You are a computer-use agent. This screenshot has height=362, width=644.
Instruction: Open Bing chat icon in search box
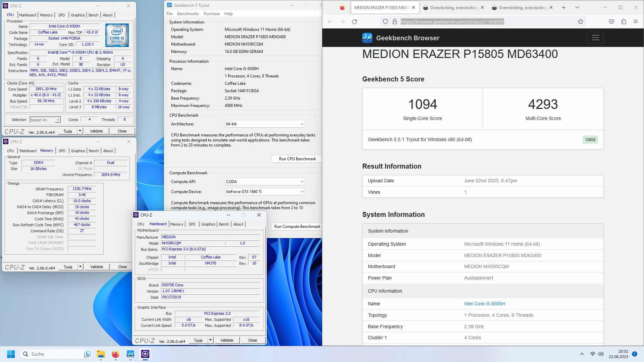87,354
